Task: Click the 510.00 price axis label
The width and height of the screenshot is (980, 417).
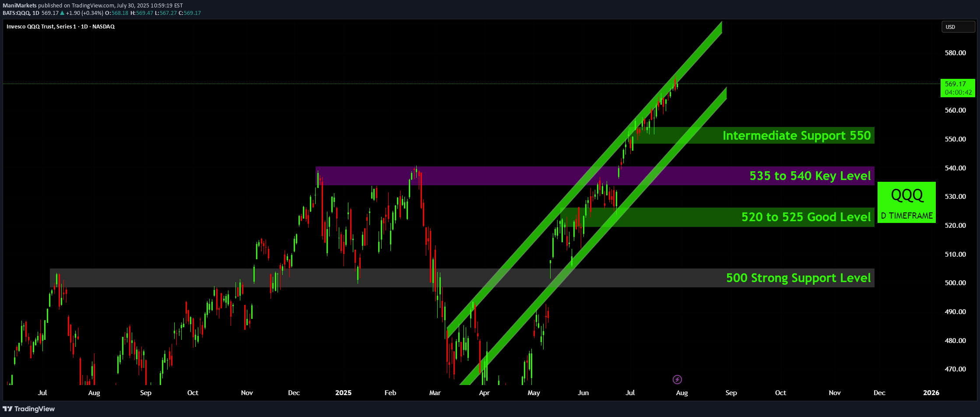Action: (955, 254)
